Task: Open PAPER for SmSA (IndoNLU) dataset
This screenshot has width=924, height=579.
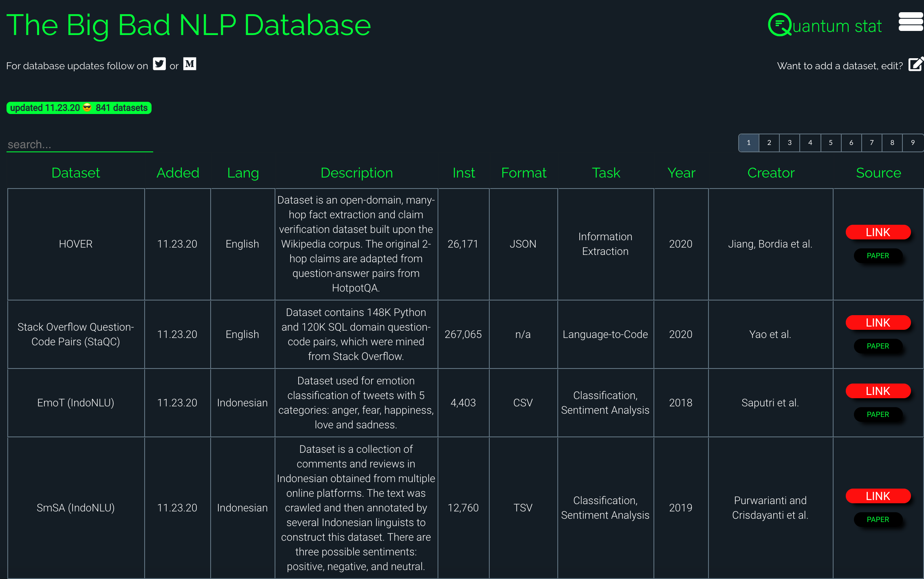Action: coord(878,520)
